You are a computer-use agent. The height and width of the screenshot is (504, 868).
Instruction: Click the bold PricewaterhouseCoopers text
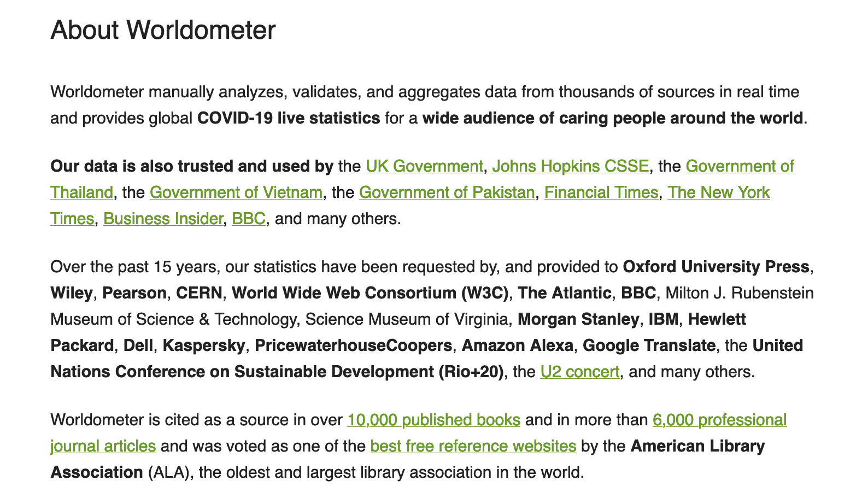[353, 345]
